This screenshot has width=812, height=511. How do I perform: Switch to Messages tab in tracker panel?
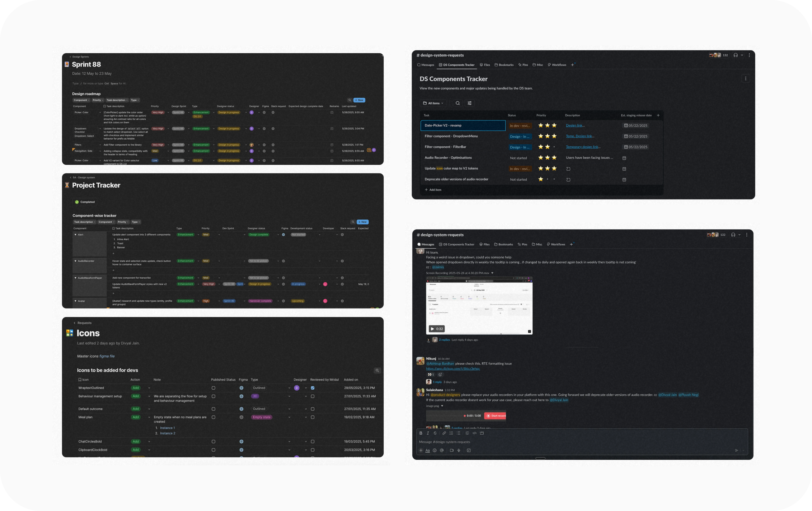pos(426,65)
